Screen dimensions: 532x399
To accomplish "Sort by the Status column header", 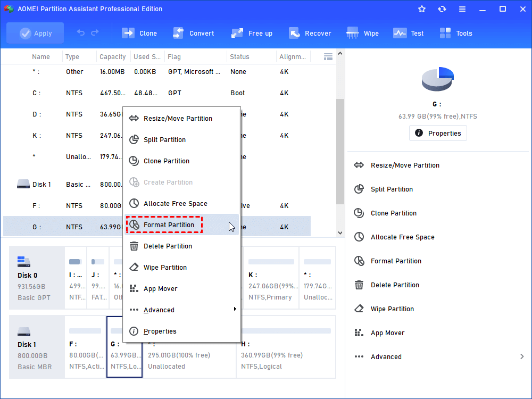I will [x=239, y=57].
